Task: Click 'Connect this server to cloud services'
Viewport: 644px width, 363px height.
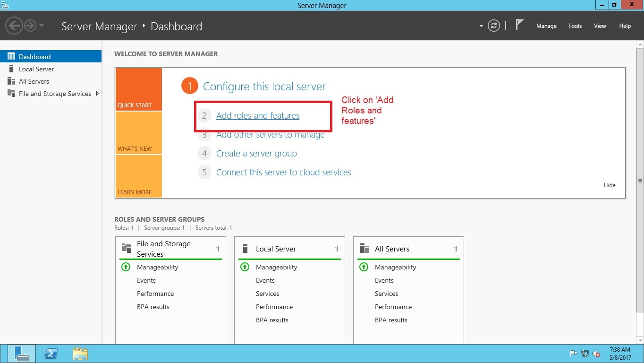Action: click(x=284, y=173)
